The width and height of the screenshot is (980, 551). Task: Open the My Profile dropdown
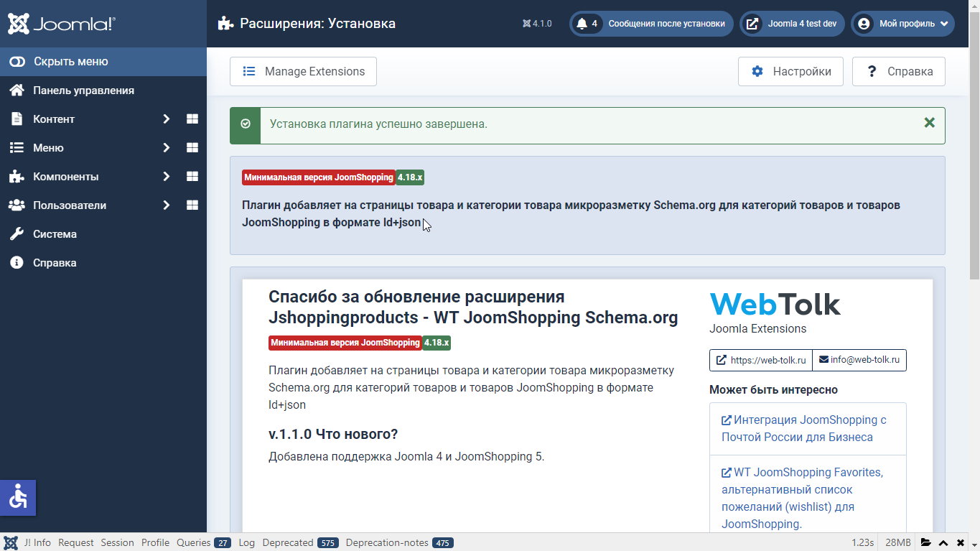click(902, 24)
